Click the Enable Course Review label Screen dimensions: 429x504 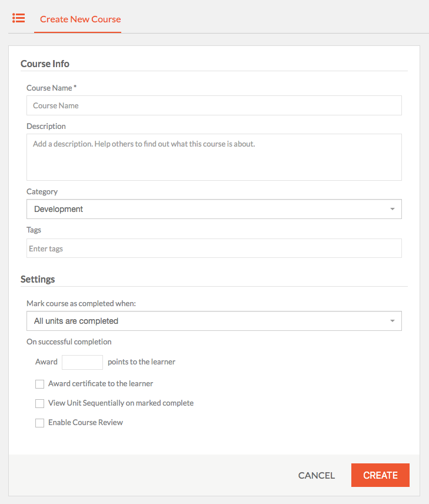(x=85, y=422)
